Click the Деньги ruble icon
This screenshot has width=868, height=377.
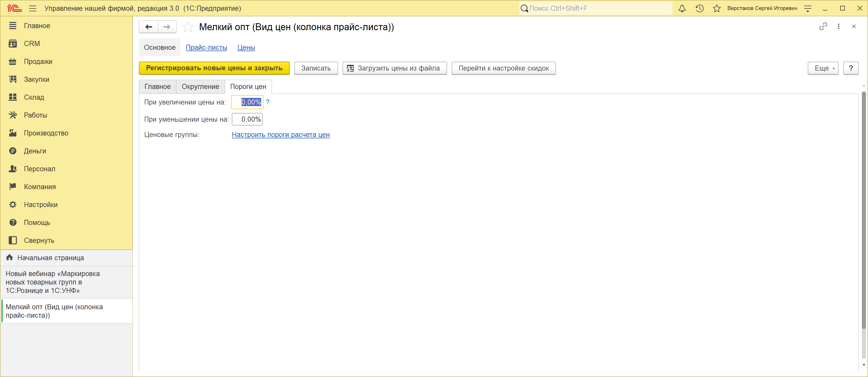click(13, 151)
